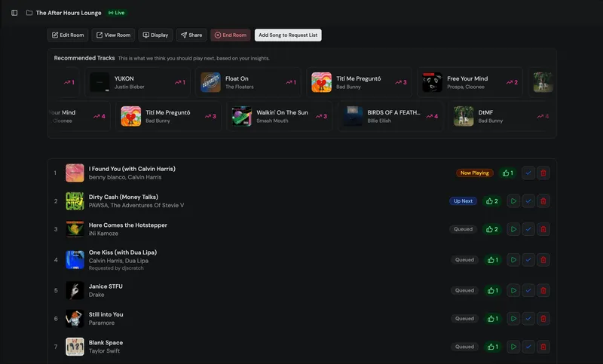603x364 pixels.
Task: Open Dirty Cash album cover
Action: coord(75,201)
